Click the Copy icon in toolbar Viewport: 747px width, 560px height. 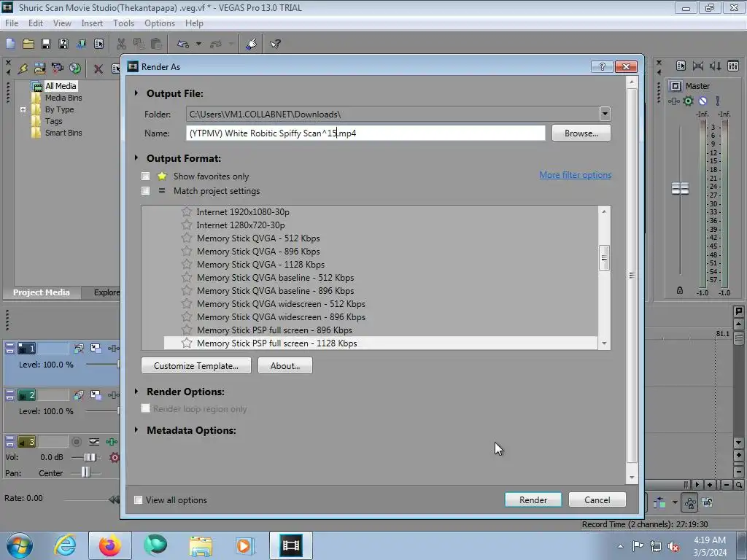pyautogui.click(x=139, y=44)
